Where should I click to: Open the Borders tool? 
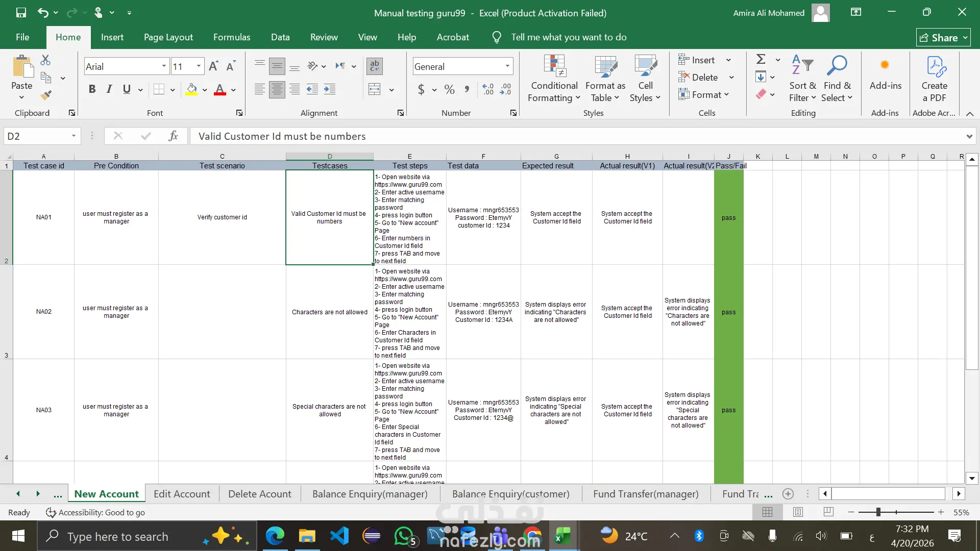159,90
